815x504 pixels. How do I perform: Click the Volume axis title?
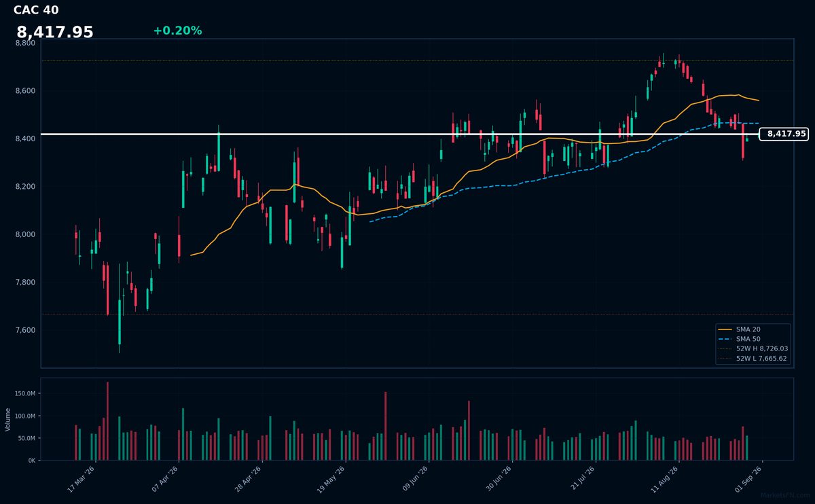coord(8,419)
